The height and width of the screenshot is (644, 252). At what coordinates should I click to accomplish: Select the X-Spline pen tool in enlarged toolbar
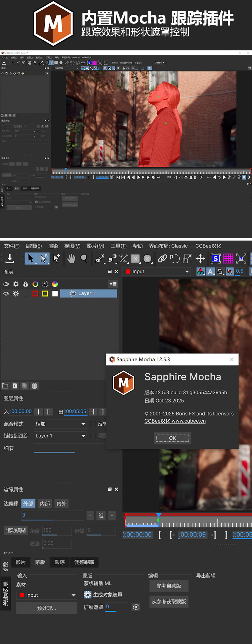click(100, 258)
